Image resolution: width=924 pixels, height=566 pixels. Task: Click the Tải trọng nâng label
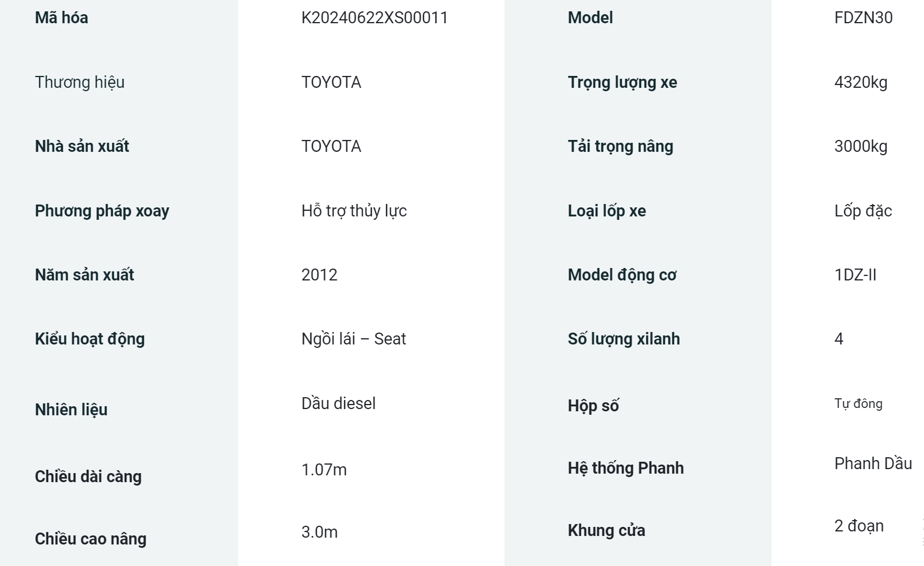pyautogui.click(x=621, y=146)
